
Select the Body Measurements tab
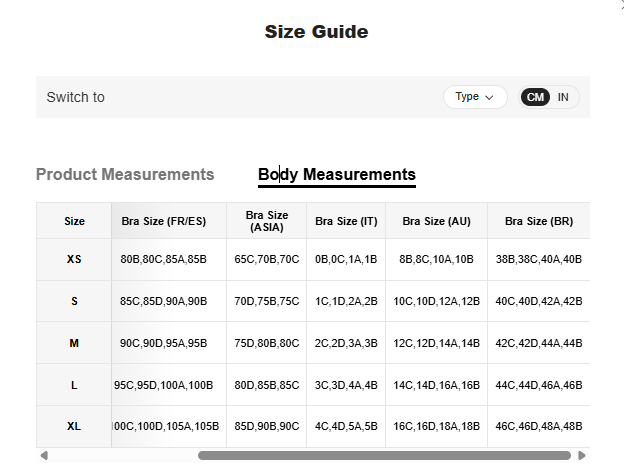click(336, 174)
